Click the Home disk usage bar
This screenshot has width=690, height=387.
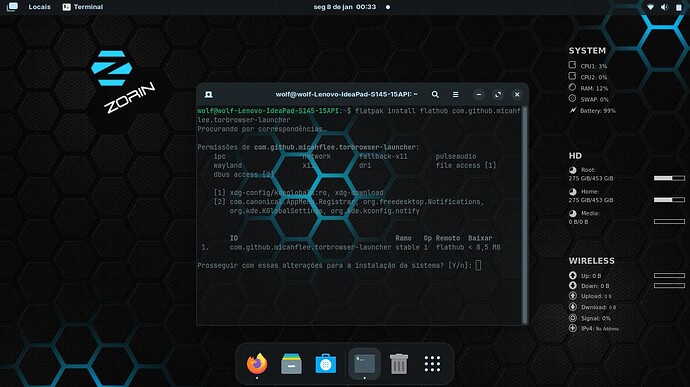tap(669, 199)
